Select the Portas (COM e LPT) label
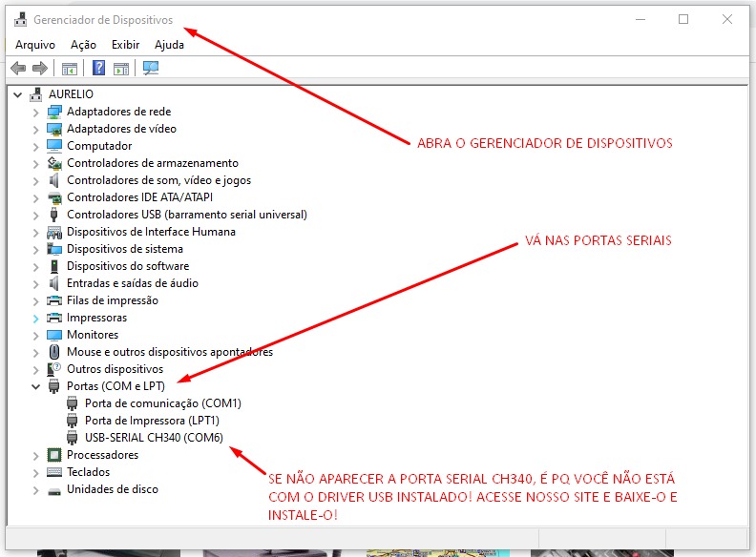Screen dimensions: 756x557 click(115, 386)
